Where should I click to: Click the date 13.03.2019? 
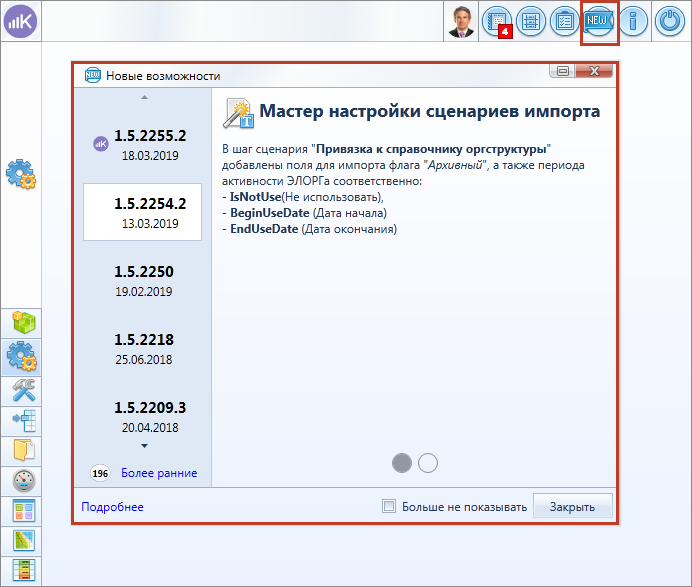coord(150,224)
